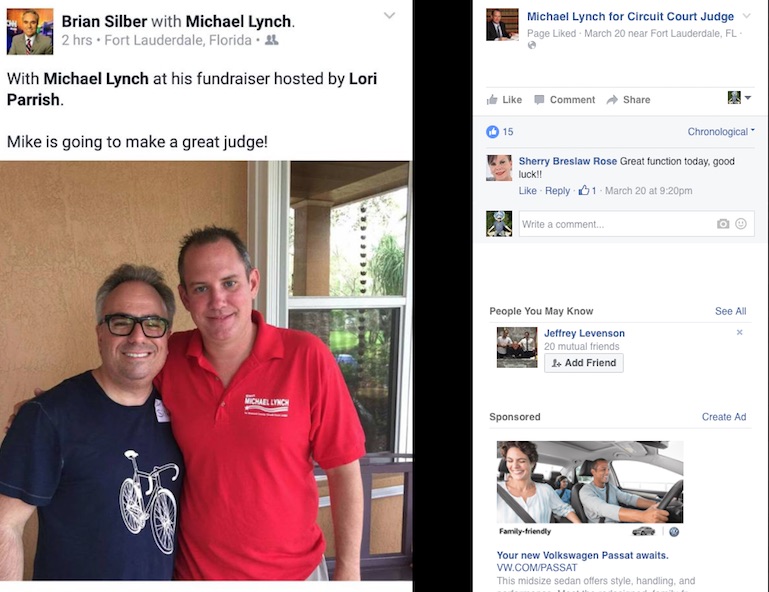The image size is (769, 592).
Task: Open Michael Lynch for Circuit Court Judge page
Action: (630, 17)
